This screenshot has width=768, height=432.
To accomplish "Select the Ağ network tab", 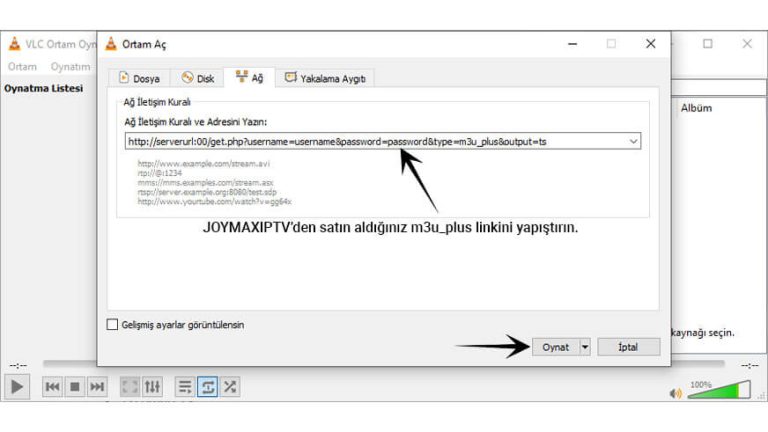I will 249,77.
